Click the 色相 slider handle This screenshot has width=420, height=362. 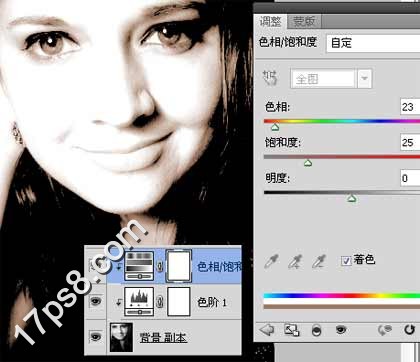pos(275,127)
